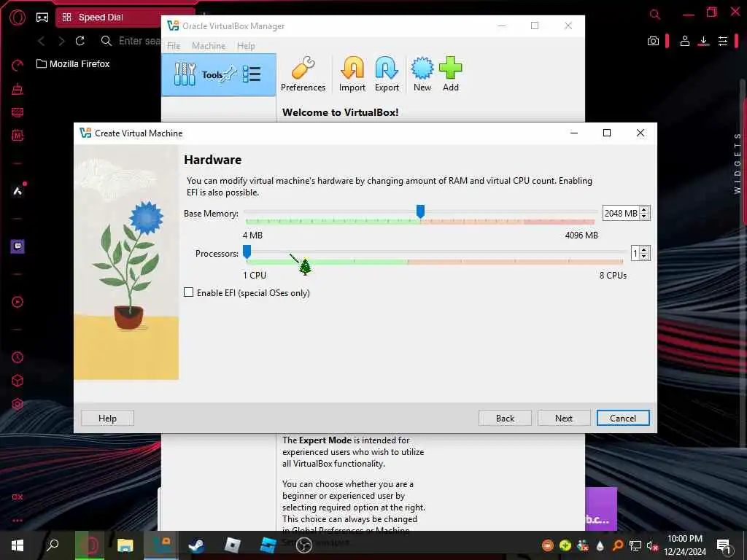This screenshot has width=747, height=560.
Task: Open the Help menu in VirtualBox Manager
Action: 246,46
